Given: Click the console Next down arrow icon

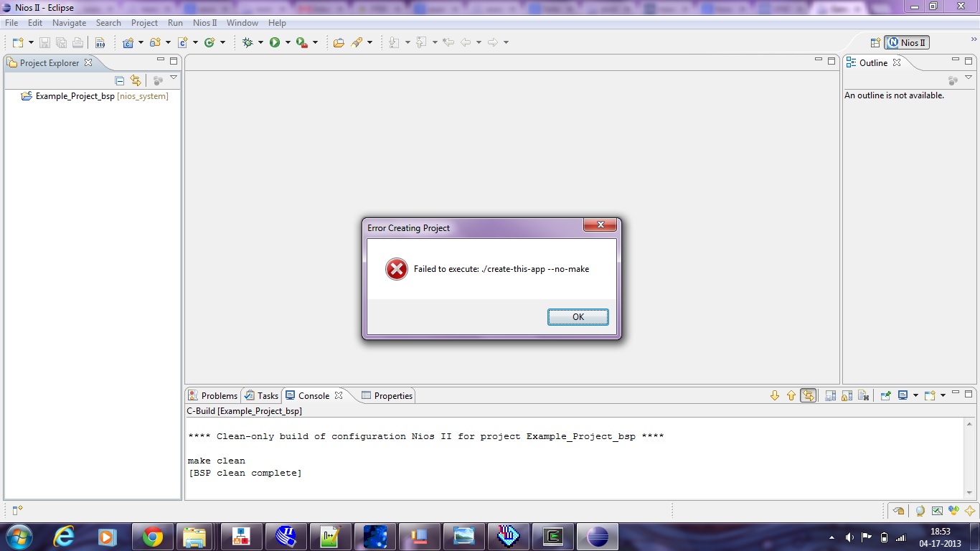Looking at the screenshot, I should coord(775,395).
